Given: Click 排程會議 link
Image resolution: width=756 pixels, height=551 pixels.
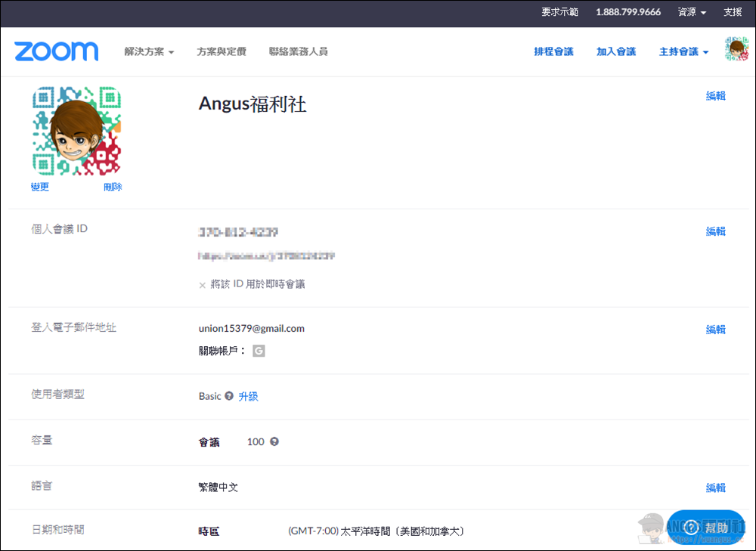Looking at the screenshot, I should point(553,52).
